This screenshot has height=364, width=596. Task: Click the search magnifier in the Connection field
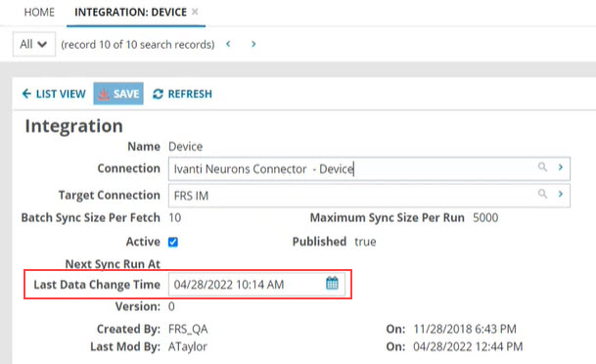[x=542, y=167]
